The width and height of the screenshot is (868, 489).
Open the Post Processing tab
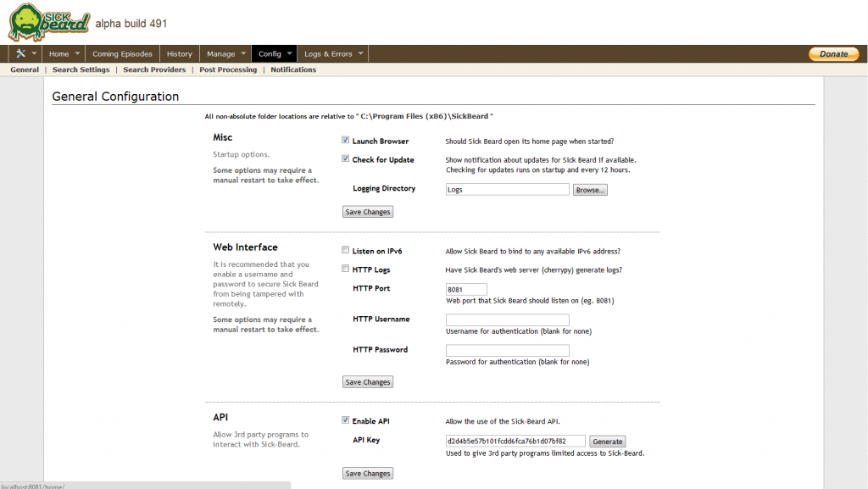click(228, 69)
